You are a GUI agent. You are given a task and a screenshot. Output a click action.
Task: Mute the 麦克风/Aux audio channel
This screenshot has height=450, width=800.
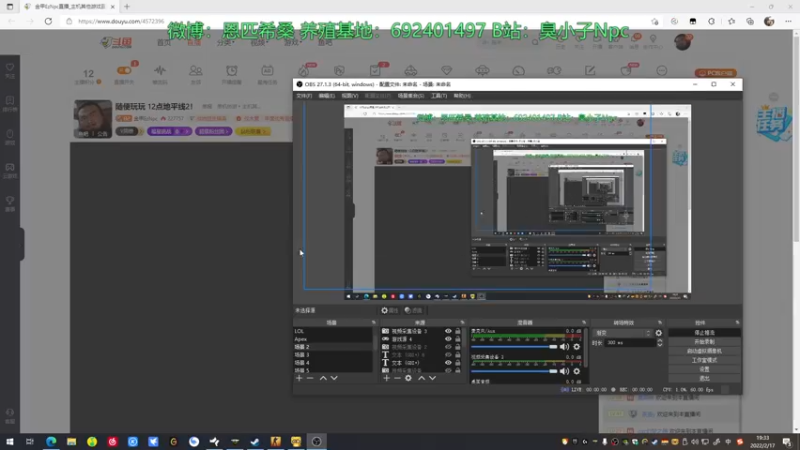point(564,347)
